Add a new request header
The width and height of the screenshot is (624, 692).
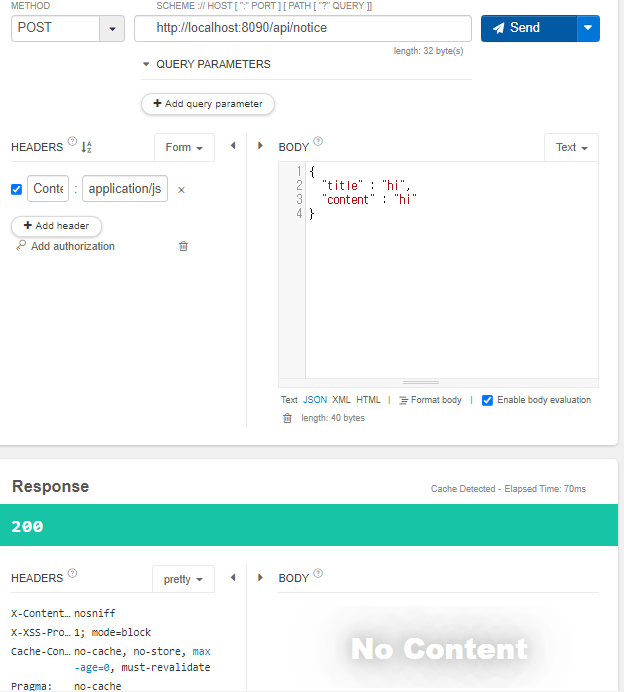click(x=56, y=226)
